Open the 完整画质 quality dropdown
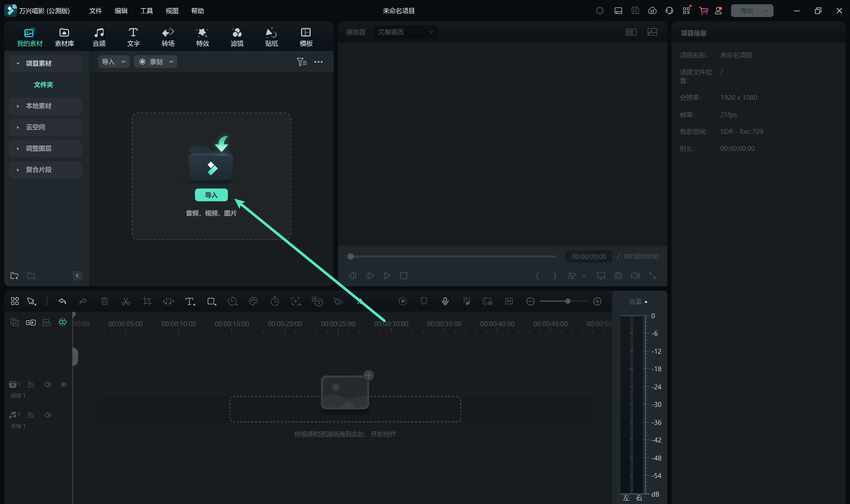 405,32
